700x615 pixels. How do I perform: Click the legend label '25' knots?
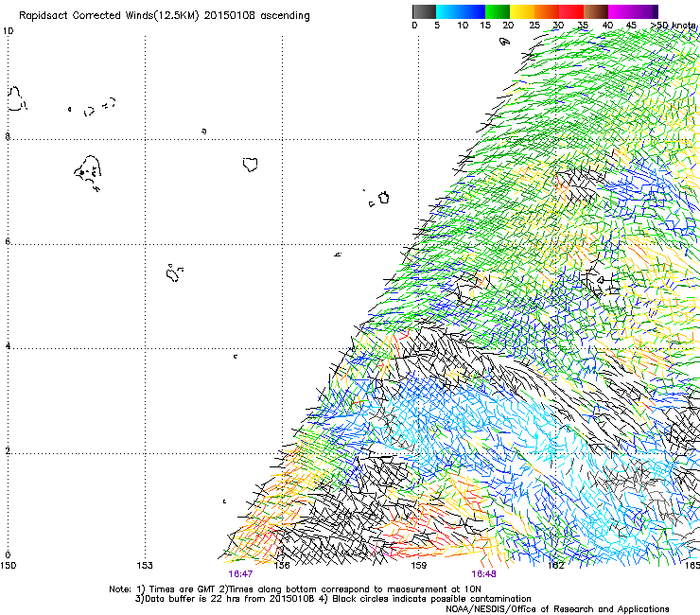534,26
